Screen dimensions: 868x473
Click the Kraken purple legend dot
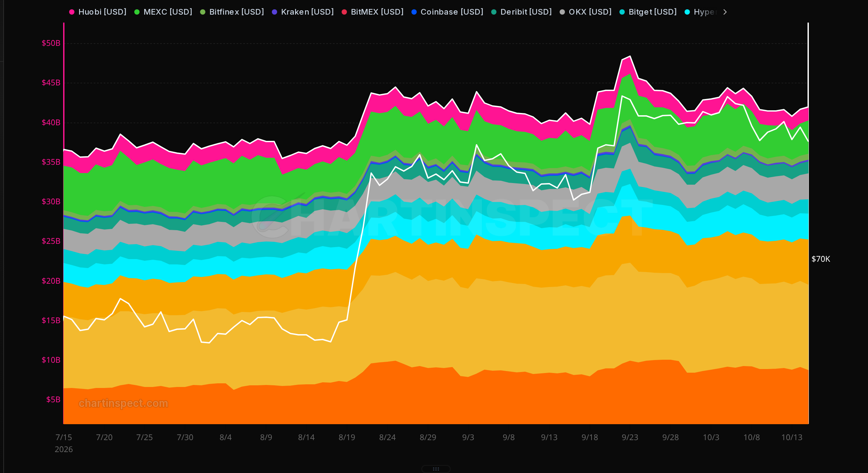click(274, 12)
